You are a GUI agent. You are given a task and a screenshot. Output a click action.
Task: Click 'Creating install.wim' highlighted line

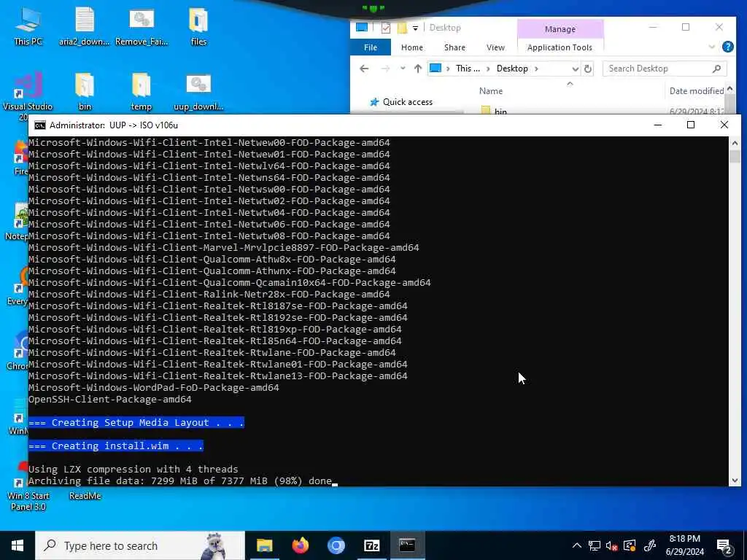click(116, 446)
